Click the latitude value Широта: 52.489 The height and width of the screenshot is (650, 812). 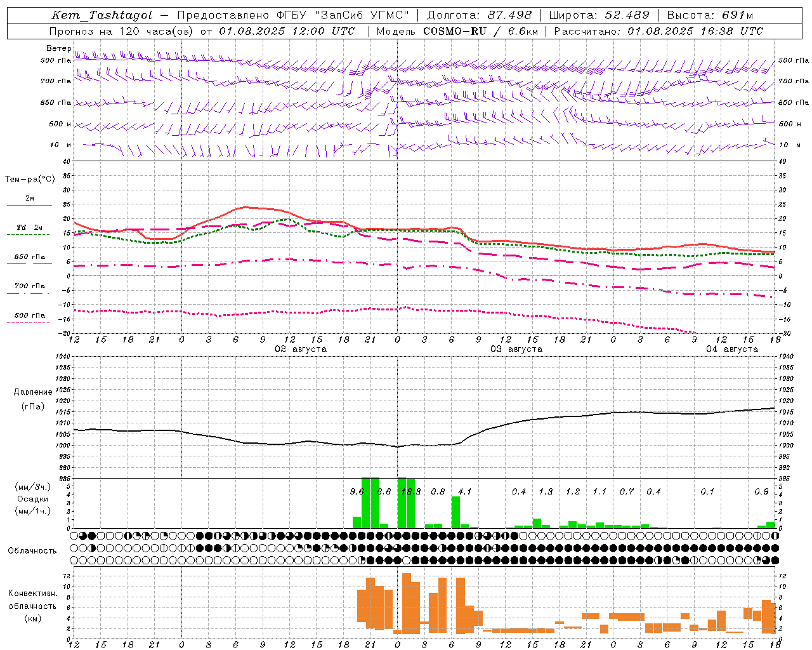coord(599,15)
